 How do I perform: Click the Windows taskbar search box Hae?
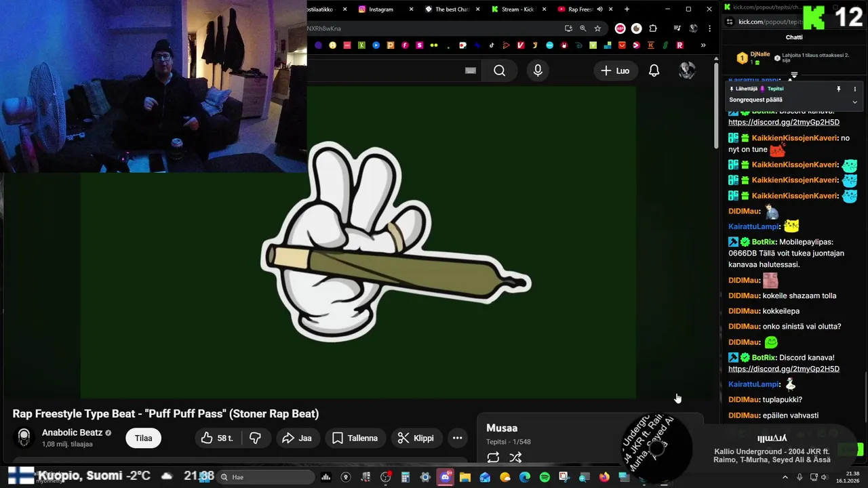coord(264,477)
